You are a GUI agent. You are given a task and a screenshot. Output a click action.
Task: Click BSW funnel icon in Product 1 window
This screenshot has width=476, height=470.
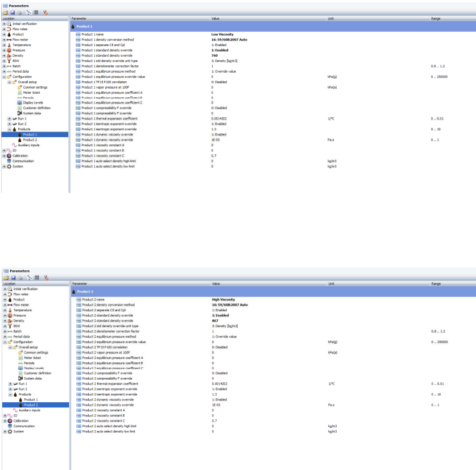pos(9,61)
